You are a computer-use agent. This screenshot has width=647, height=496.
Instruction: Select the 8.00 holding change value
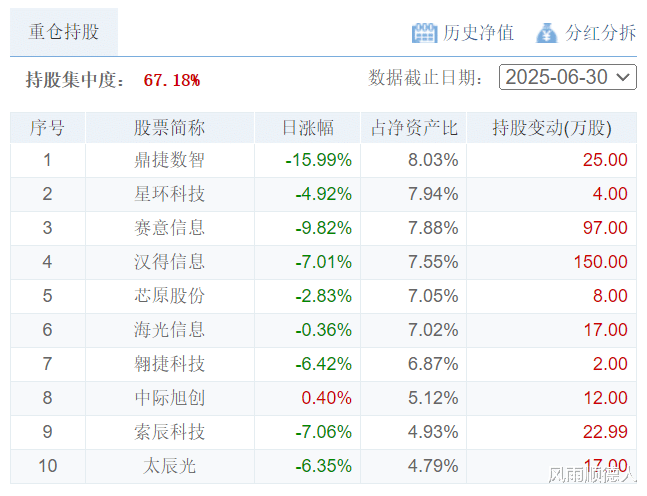click(610, 296)
